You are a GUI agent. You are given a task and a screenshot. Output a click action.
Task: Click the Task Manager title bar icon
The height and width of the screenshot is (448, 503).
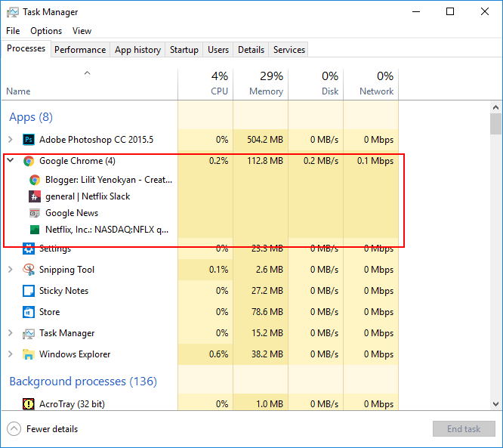click(x=13, y=12)
